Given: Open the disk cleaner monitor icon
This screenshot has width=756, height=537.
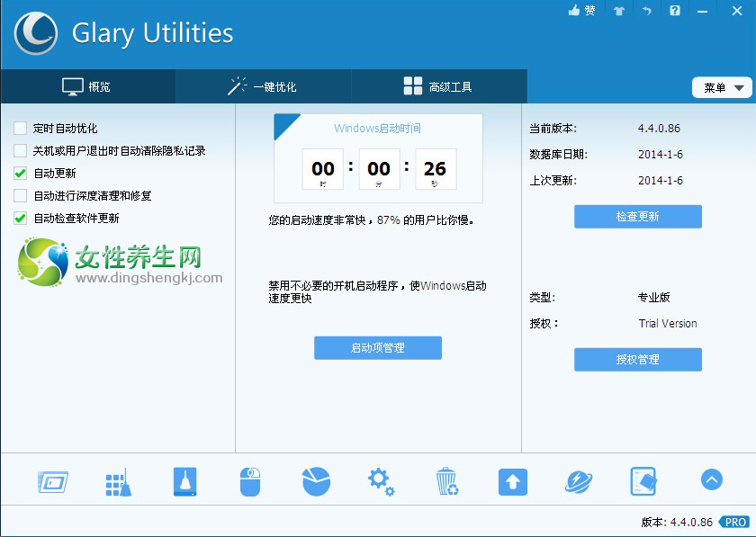Looking at the screenshot, I should point(52,481).
